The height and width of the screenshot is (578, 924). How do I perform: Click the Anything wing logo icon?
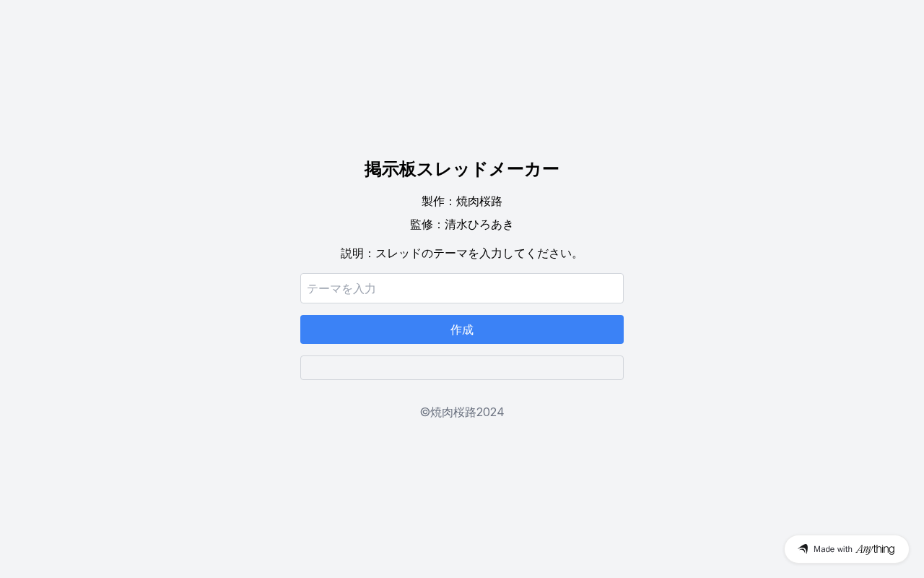click(803, 549)
